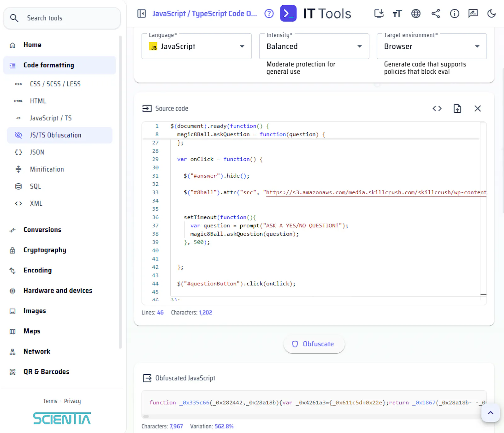Screen dimensions: 504x433
Task: Click the IT Tools terminal logo
Action: (288, 13)
